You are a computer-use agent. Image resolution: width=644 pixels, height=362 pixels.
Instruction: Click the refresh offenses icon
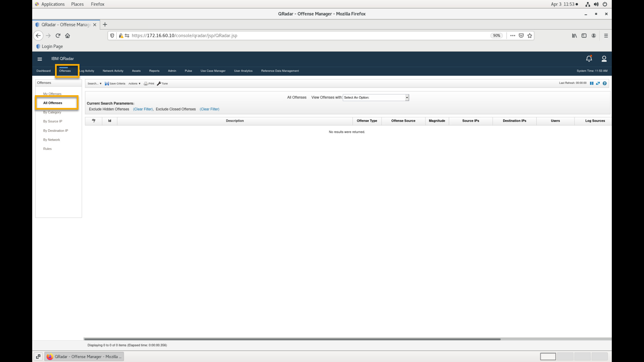tap(598, 83)
